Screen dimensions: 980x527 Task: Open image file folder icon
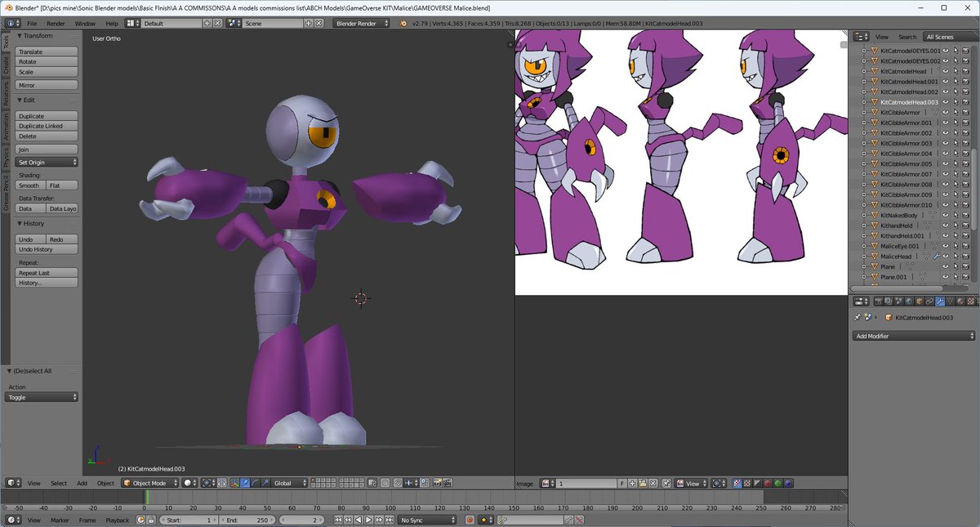pyautogui.click(x=643, y=484)
